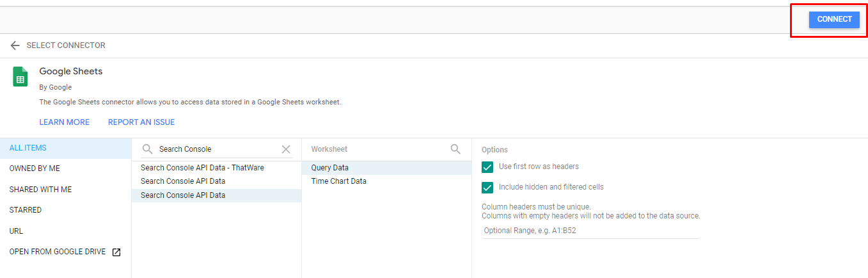Click the back arrow beside Select Connector

[15, 45]
